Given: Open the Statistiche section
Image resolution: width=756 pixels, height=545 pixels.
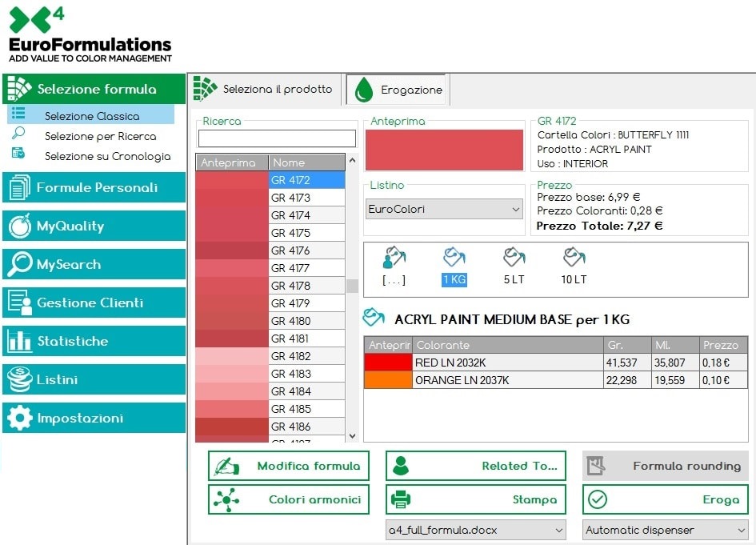Looking at the screenshot, I should [x=94, y=341].
